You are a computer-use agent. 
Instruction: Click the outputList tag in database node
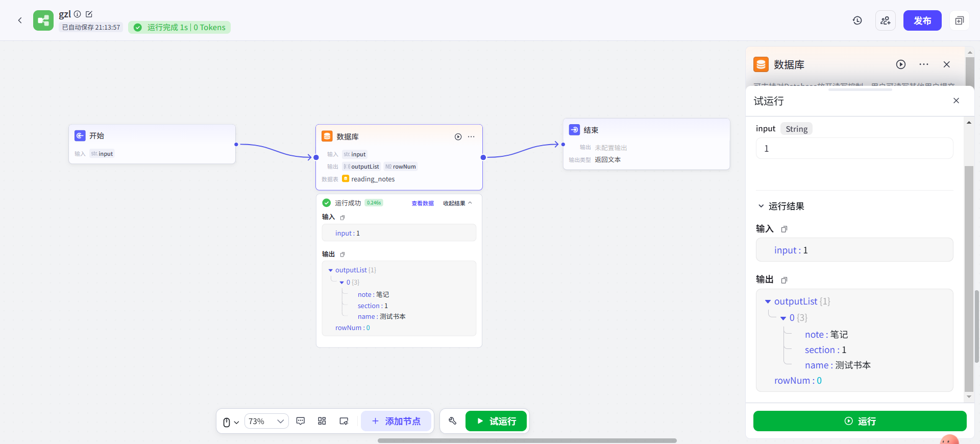pos(361,167)
